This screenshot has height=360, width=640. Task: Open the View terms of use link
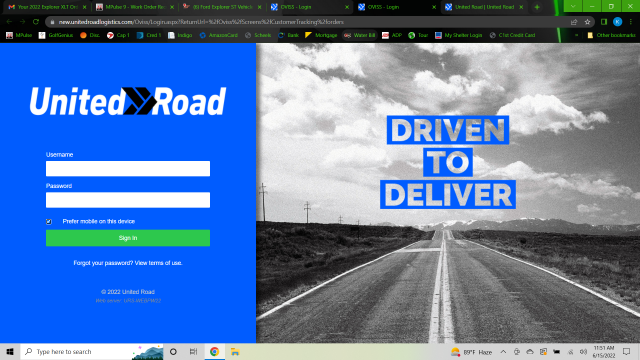coord(158,263)
